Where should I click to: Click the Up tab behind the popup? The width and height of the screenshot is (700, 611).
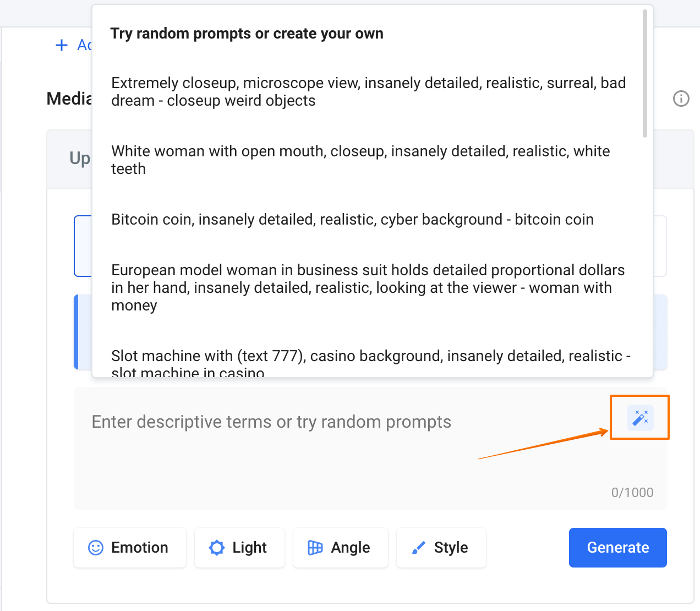click(80, 159)
